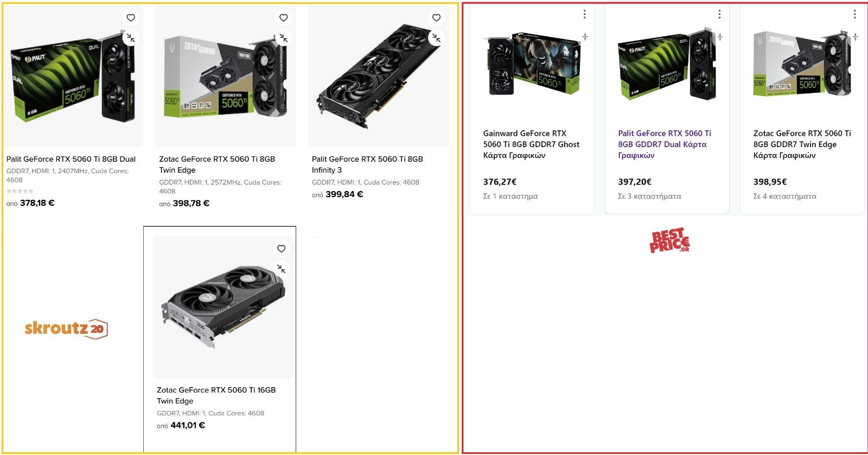Open Gainward GeForce RTX 5060 Ti Ghost link

pos(531,144)
